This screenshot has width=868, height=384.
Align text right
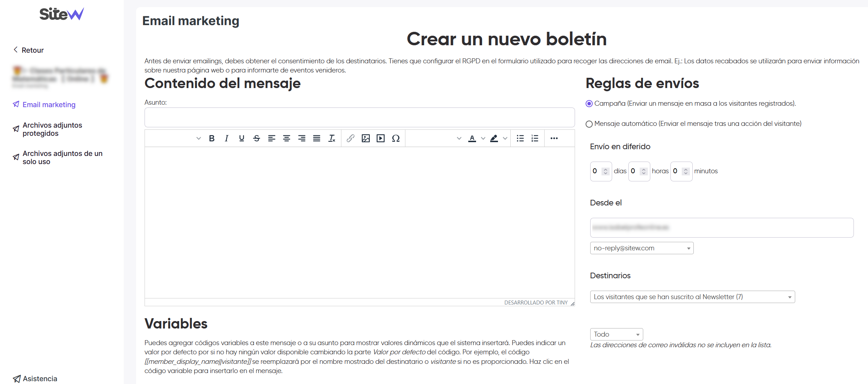pyautogui.click(x=301, y=138)
